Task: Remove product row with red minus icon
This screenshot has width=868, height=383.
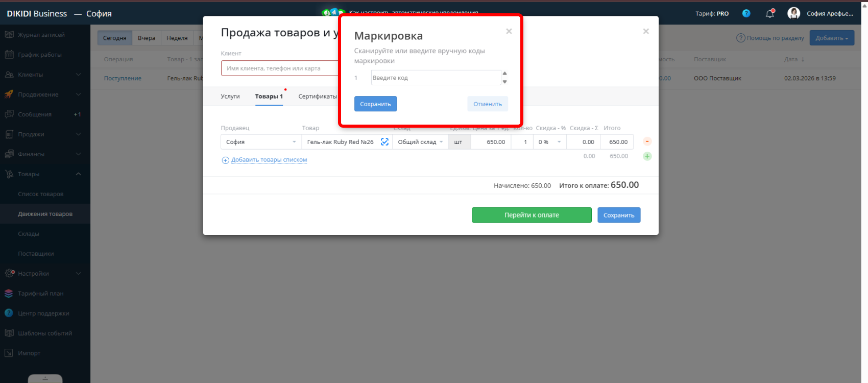Action: coord(647,141)
